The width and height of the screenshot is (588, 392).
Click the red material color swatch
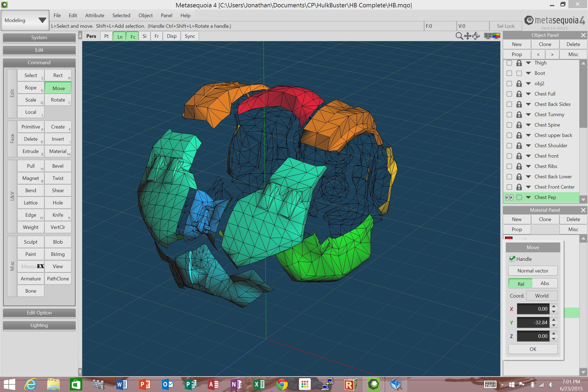[509, 238]
